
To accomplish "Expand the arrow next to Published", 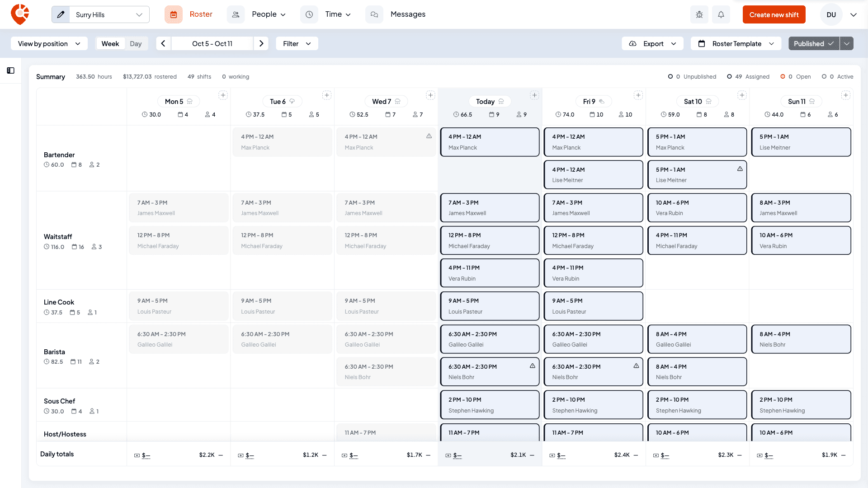I will [847, 43].
